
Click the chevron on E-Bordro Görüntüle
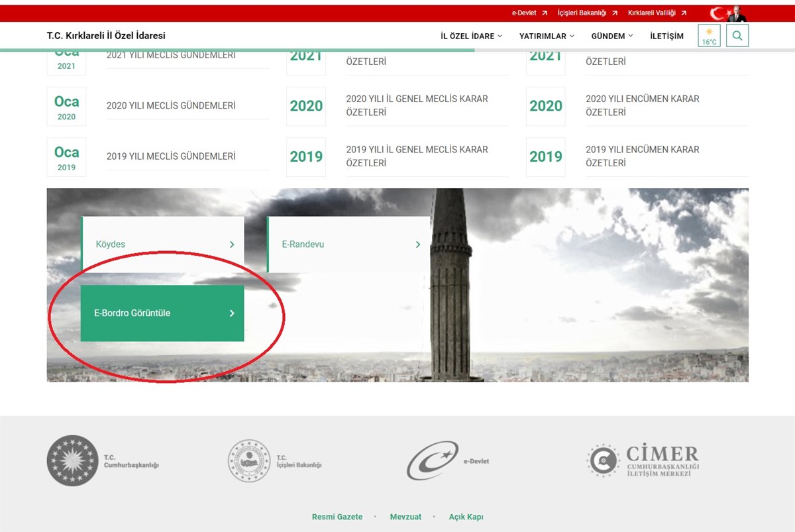(x=232, y=313)
